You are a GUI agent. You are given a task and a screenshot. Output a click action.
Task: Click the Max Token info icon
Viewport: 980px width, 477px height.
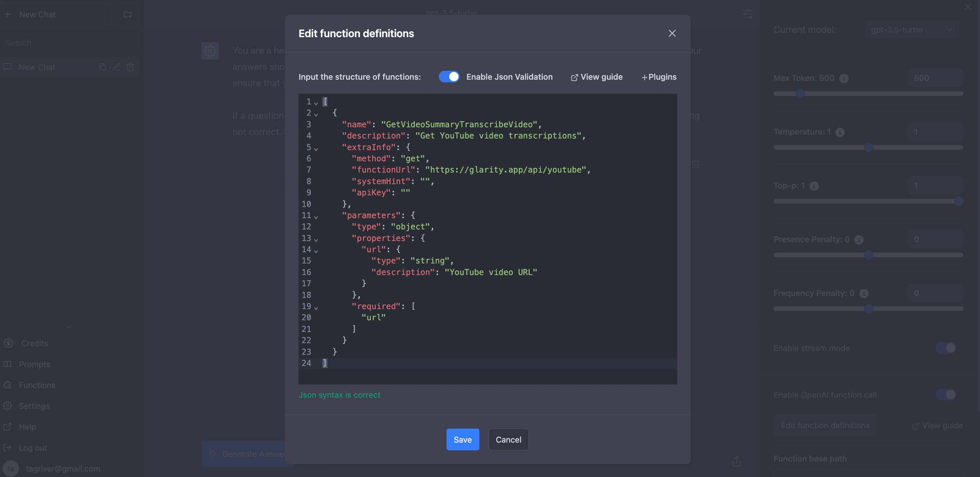[844, 79]
